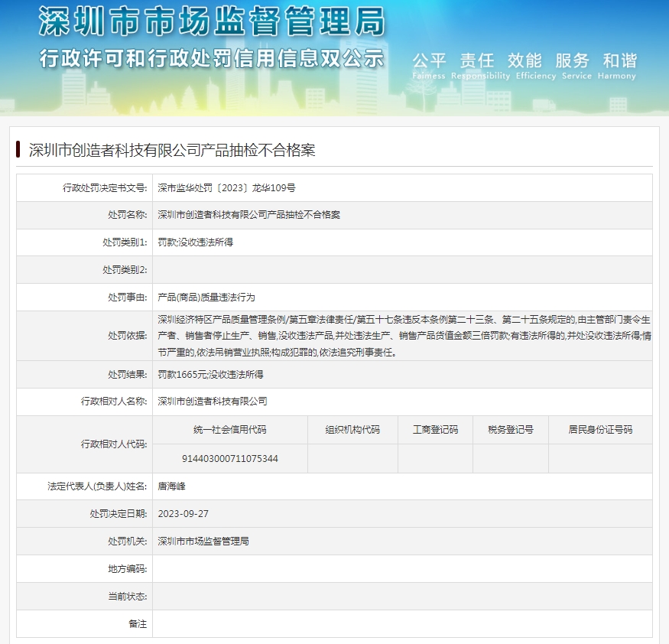Click the 行政相对人名称 label
The height and width of the screenshot is (644, 669).
point(114,402)
